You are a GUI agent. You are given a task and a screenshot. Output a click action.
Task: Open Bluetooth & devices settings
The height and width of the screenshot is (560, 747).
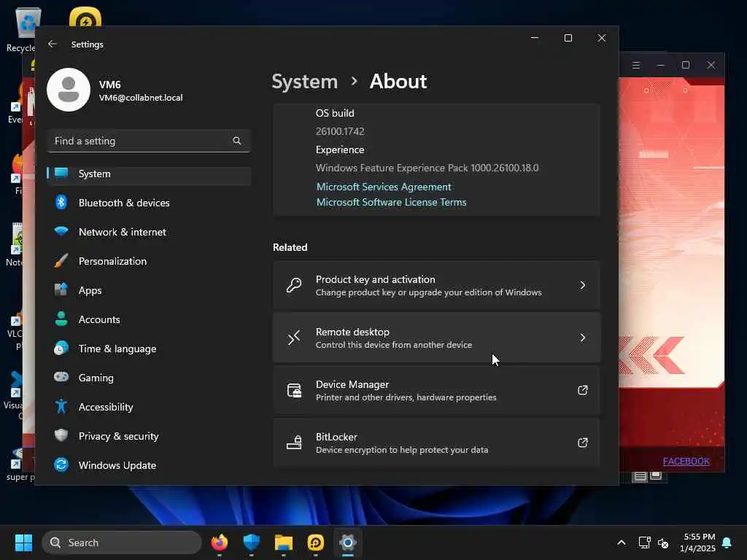point(149,203)
